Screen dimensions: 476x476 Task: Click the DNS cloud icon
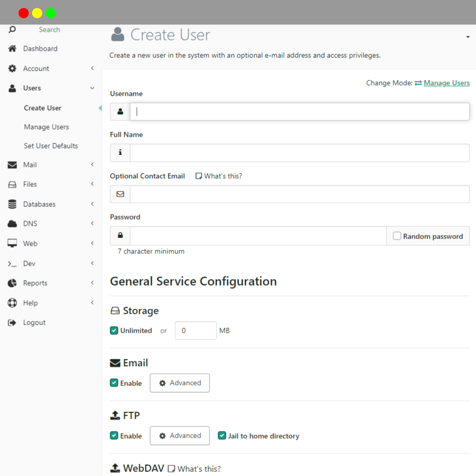(12, 224)
